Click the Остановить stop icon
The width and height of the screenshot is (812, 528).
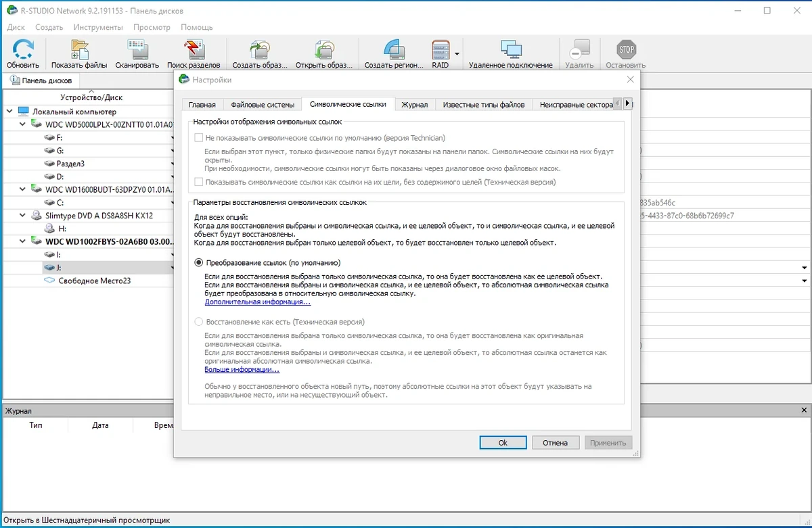coord(626,49)
